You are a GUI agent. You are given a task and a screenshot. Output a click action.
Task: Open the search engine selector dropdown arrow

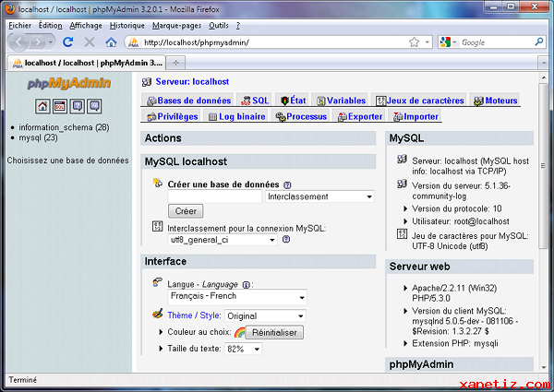pos(454,42)
